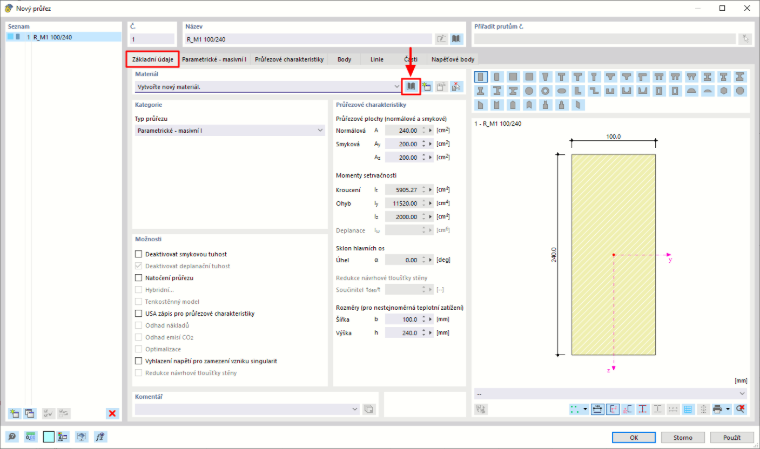Click the Výška h value field 240.0
The image size is (760, 449).
402,333
